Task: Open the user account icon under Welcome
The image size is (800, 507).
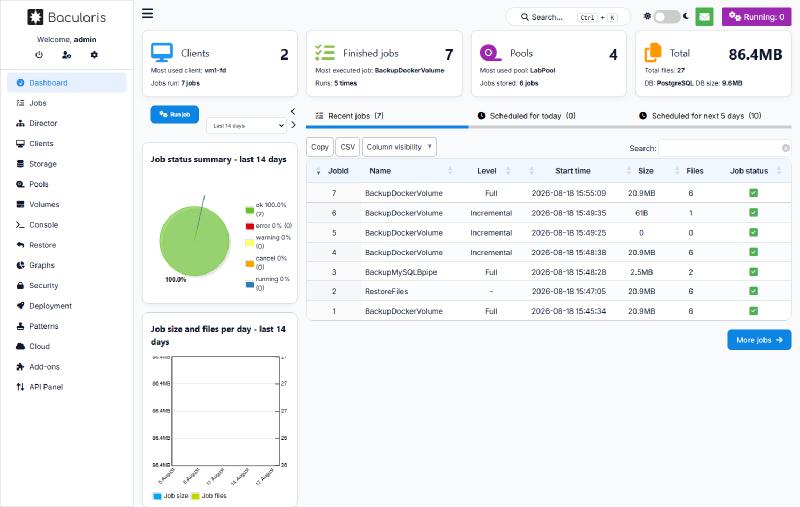Action: [x=66, y=55]
